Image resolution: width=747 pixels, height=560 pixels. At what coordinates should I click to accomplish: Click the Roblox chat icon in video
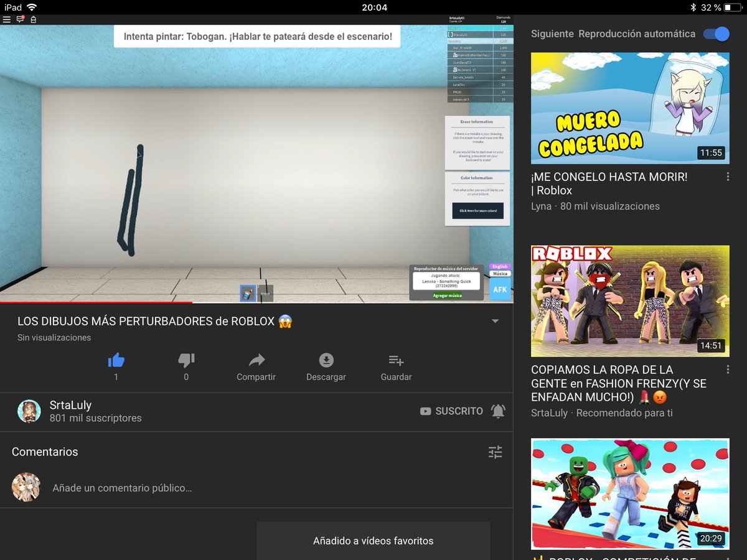(x=21, y=19)
